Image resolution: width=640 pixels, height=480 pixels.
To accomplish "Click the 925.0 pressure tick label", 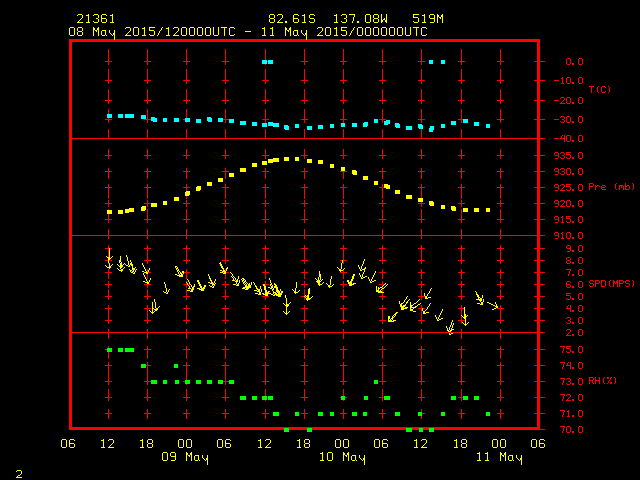I will click(569, 188).
